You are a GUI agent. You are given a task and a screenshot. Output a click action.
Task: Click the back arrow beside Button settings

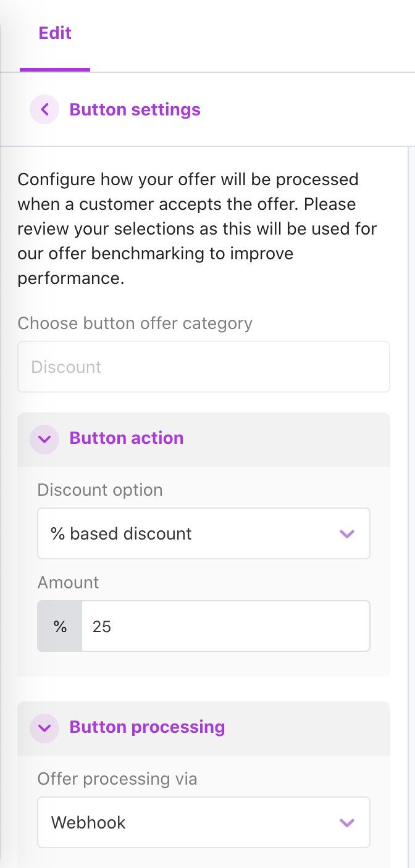tap(44, 110)
